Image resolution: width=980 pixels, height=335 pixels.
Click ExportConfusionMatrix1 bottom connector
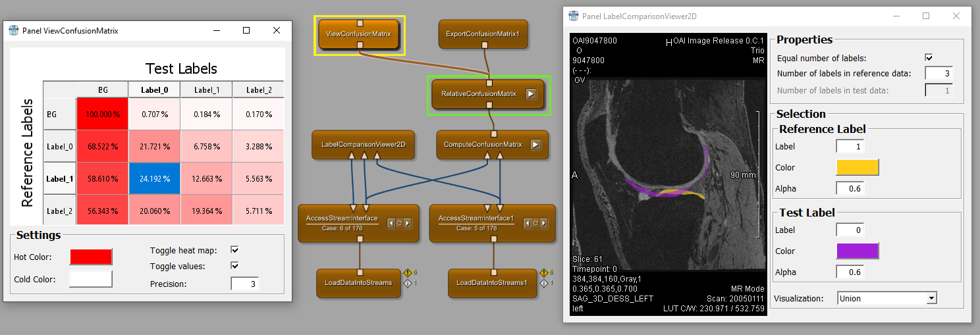click(484, 45)
